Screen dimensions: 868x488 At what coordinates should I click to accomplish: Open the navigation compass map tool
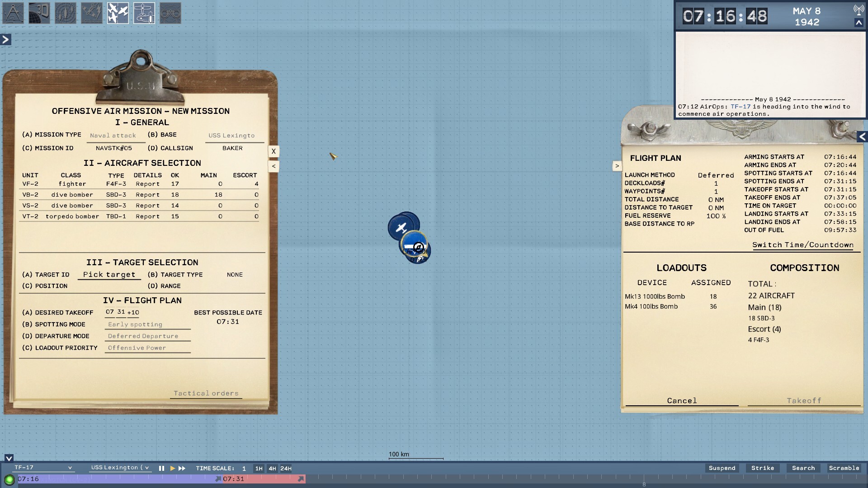(x=13, y=13)
